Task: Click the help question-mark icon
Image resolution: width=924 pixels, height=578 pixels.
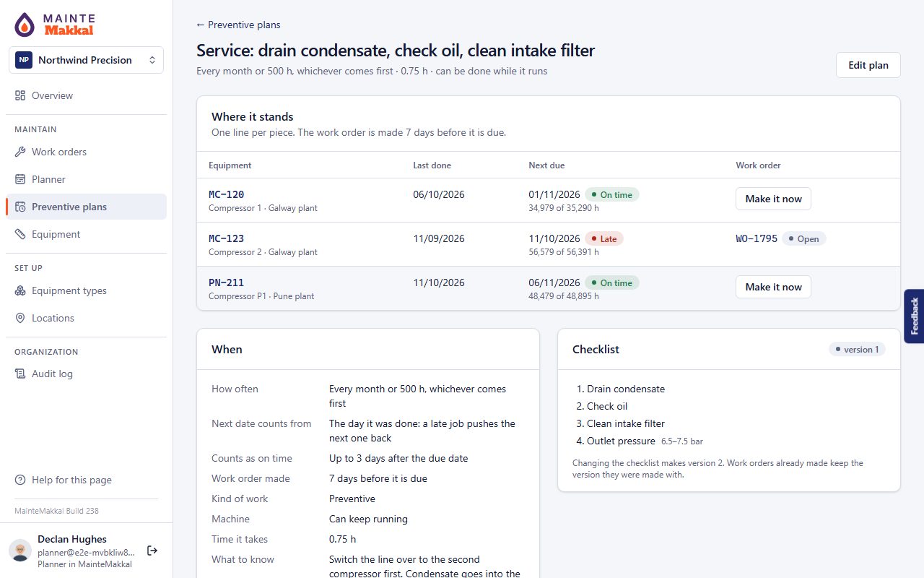Action: click(20, 480)
